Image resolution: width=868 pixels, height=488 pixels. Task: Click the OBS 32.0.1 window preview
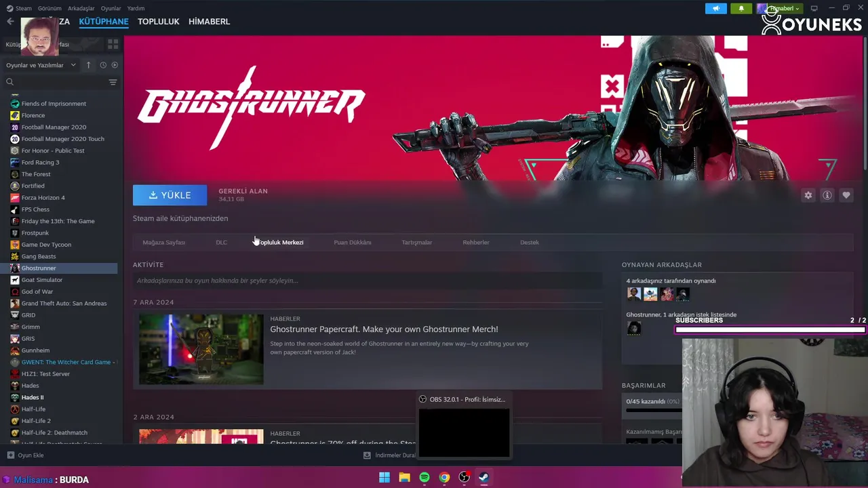464,432
